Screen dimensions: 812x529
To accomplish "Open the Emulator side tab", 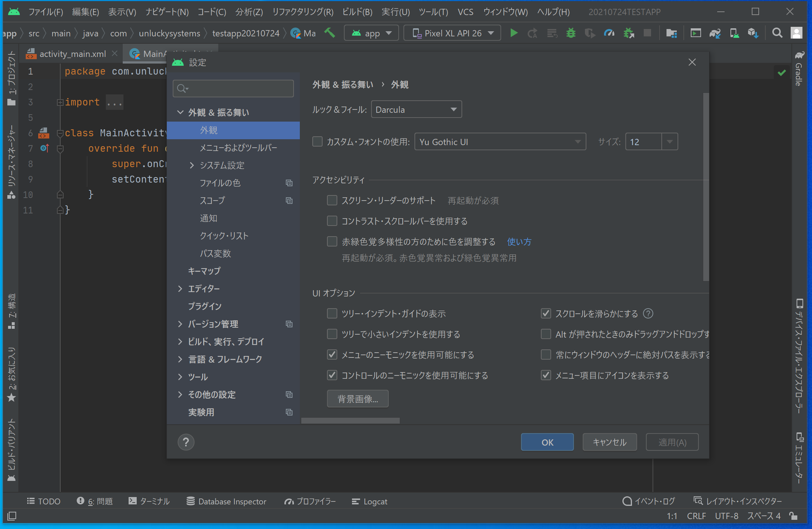I will tap(799, 458).
